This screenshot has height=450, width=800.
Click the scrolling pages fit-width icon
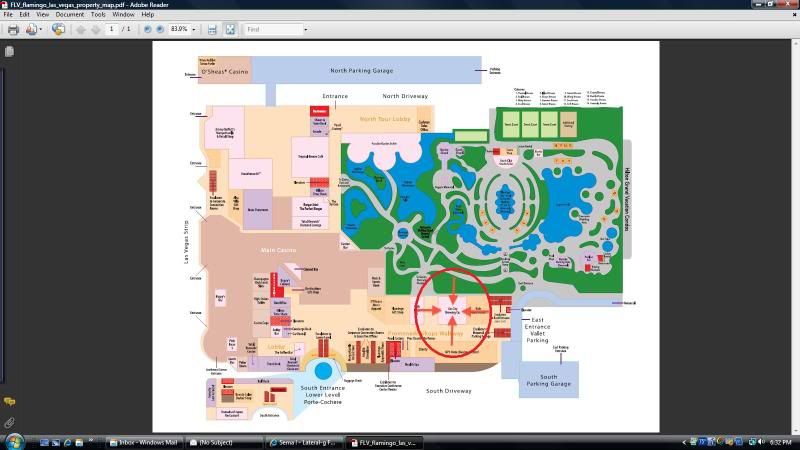point(212,30)
